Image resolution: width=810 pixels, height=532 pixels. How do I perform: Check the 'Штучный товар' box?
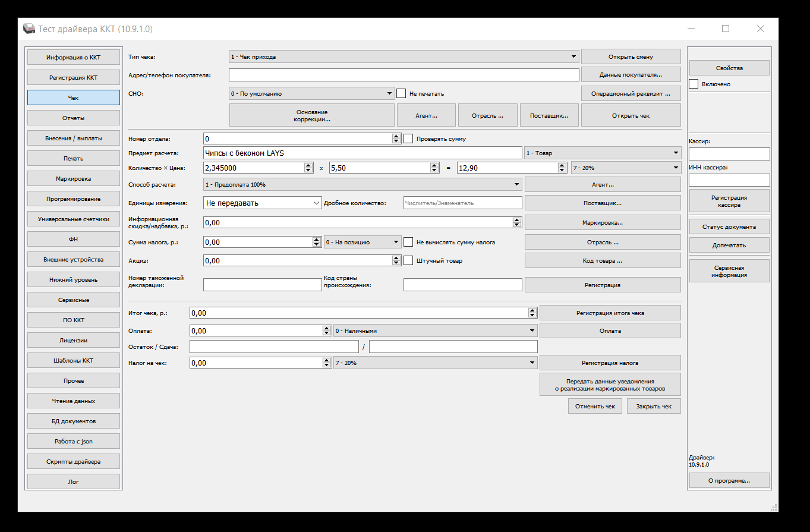(x=408, y=260)
